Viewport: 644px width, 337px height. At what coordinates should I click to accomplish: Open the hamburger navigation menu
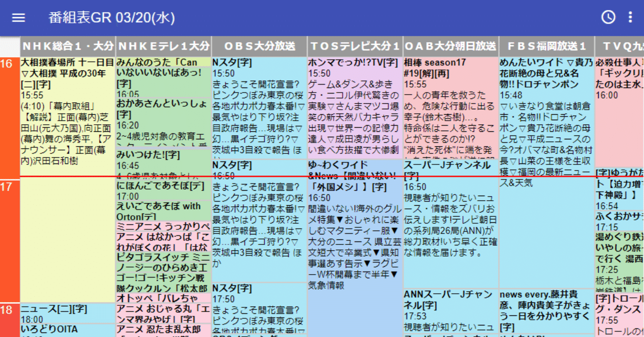click(19, 18)
